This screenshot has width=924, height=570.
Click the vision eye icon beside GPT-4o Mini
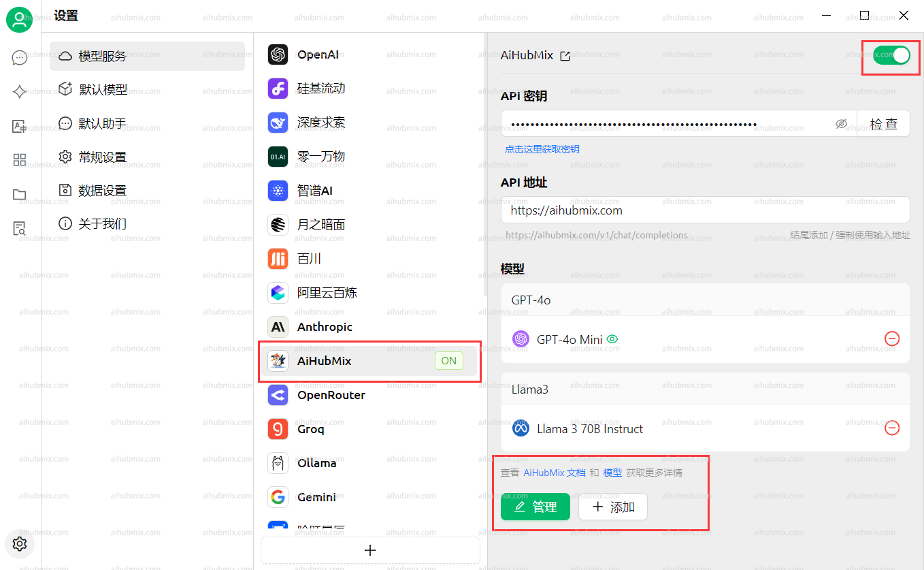(612, 338)
